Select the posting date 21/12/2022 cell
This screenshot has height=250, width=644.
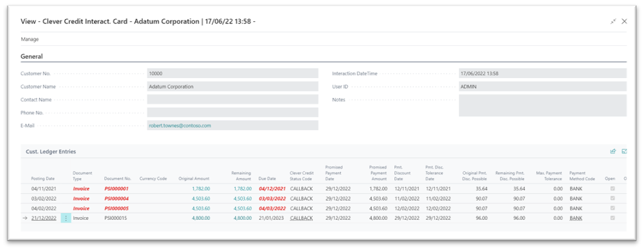[x=44, y=218]
